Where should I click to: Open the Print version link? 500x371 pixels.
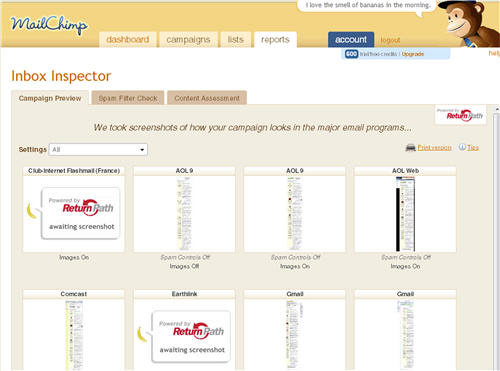tap(434, 147)
